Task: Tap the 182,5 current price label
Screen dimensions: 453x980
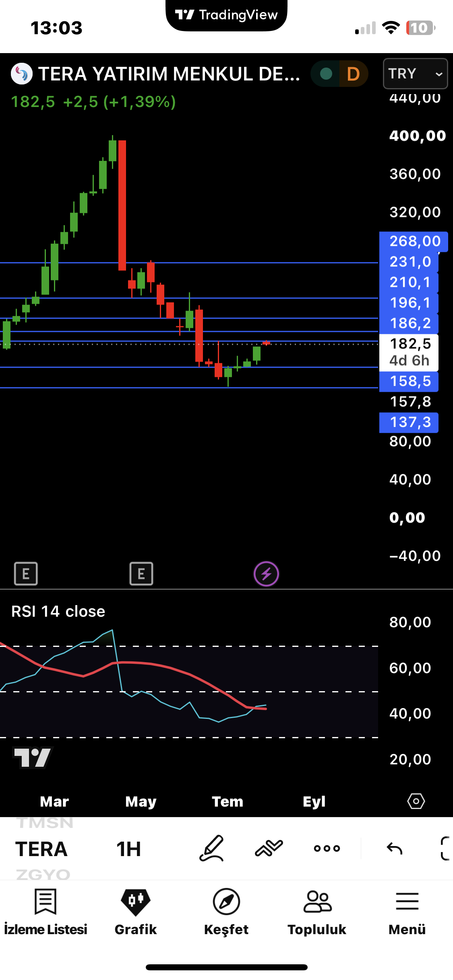Action: coord(410,344)
